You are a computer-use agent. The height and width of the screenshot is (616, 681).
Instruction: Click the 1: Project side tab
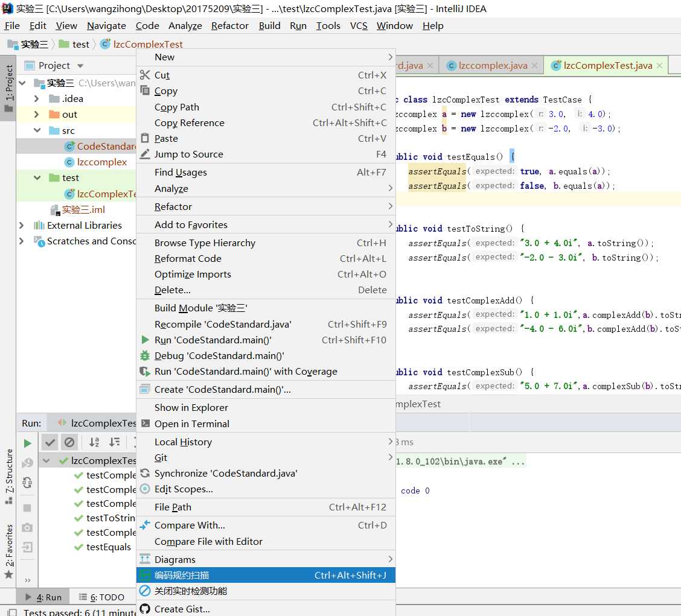[8, 87]
